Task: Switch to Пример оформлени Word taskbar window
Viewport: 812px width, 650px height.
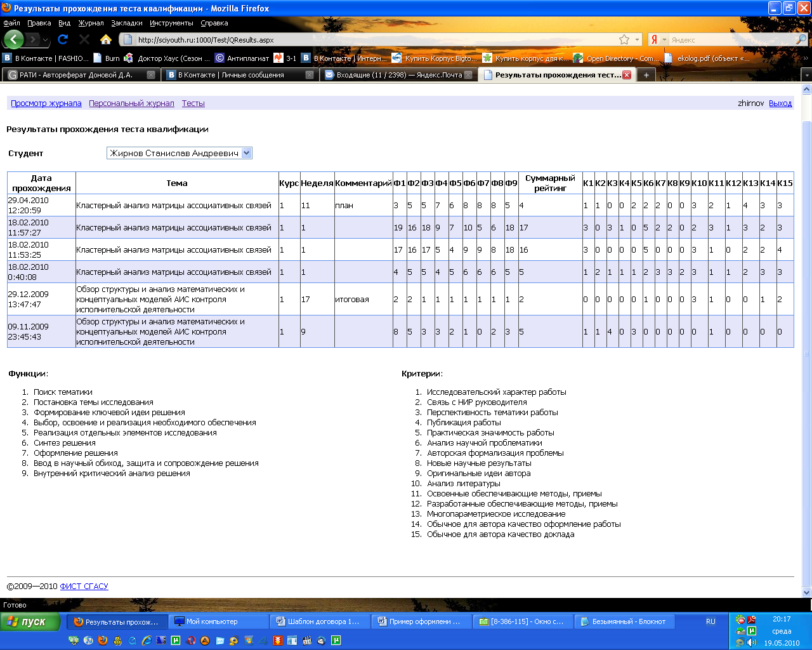Action: [x=422, y=621]
